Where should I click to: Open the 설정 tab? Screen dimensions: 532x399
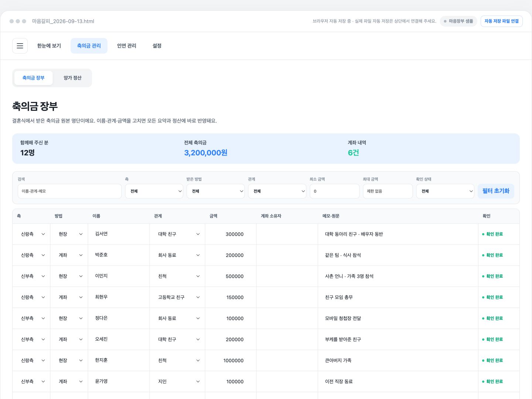click(x=157, y=46)
